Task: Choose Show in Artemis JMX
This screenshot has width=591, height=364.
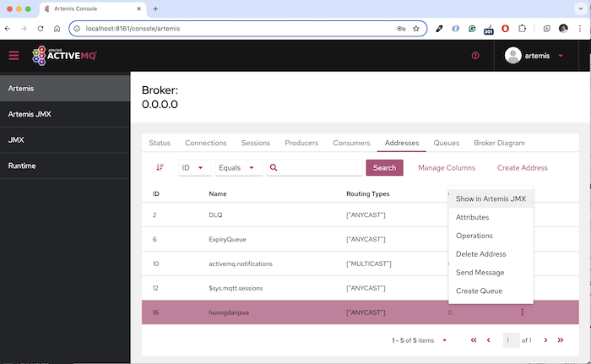Action: pos(491,198)
